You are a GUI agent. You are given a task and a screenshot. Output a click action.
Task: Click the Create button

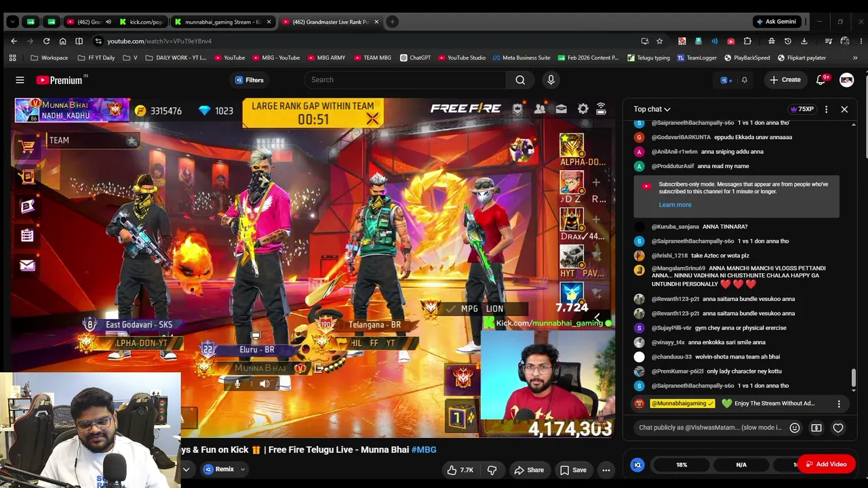click(785, 80)
